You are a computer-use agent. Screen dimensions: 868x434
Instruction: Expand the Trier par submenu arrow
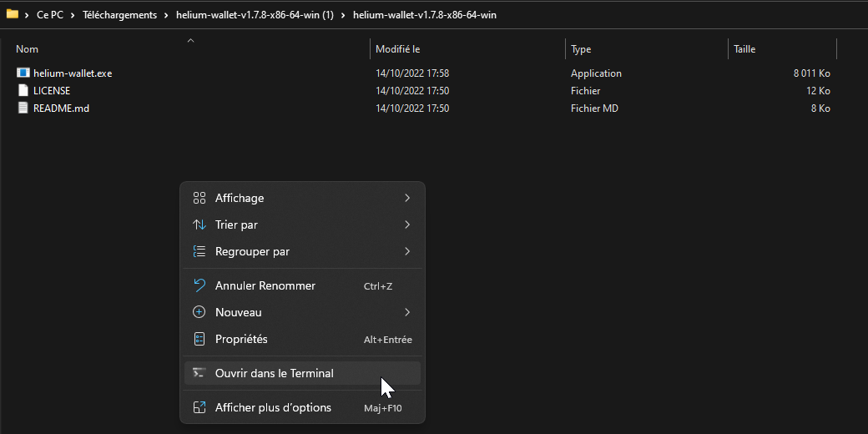407,225
